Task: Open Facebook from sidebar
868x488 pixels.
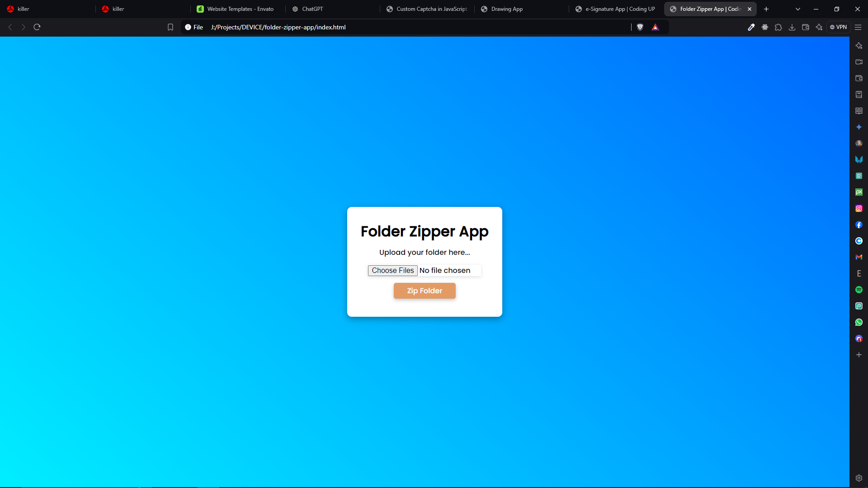Action: 859,225
